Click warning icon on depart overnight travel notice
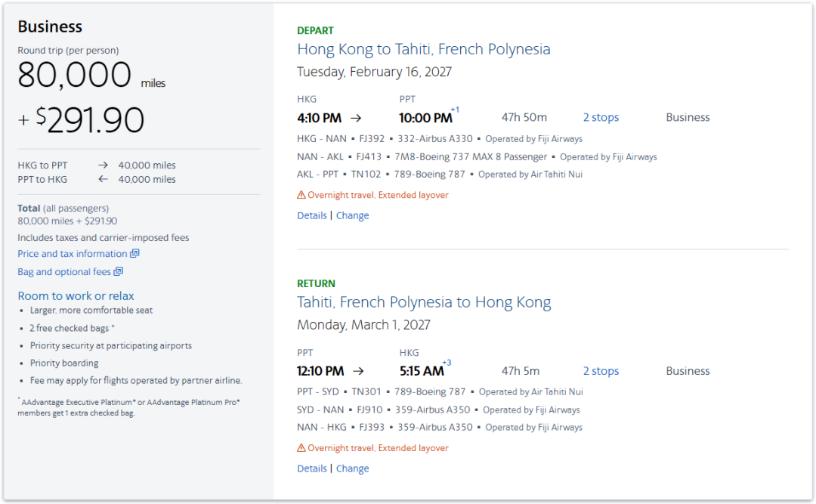Image resolution: width=816 pixels, height=504 pixels. [301, 195]
